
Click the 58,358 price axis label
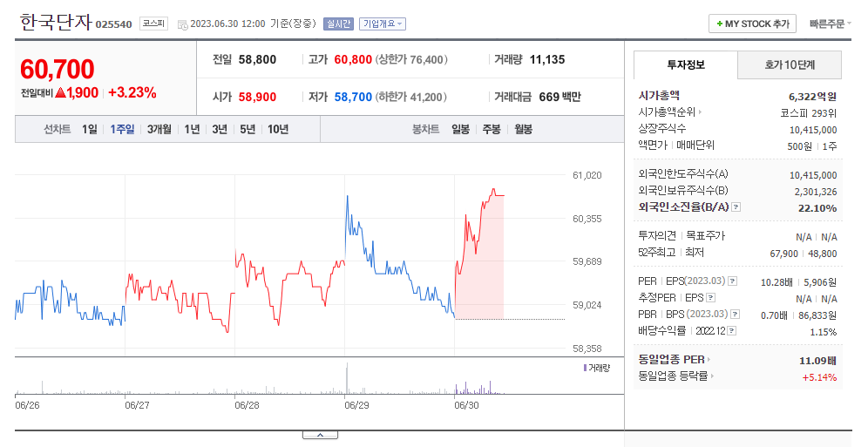tap(587, 349)
